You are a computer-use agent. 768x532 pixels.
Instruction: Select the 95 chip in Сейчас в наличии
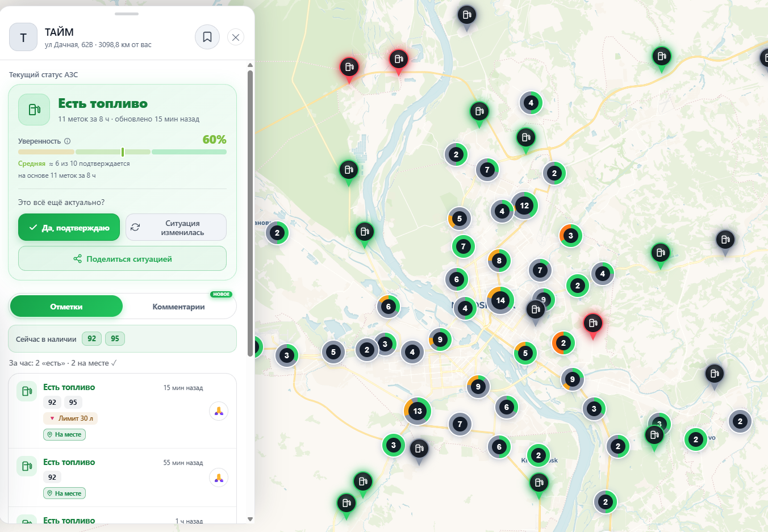(115, 339)
